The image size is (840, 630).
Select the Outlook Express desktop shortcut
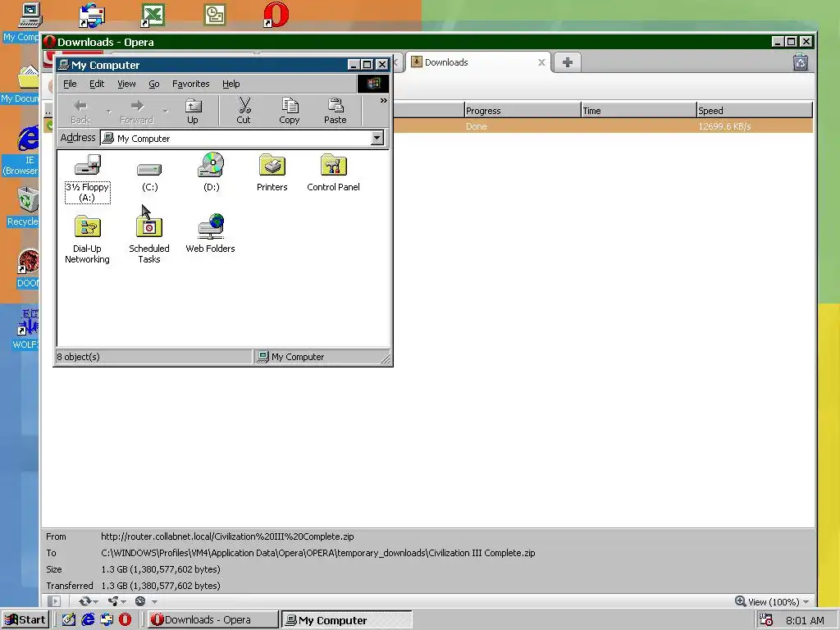pyautogui.click(x=92, y=15)
